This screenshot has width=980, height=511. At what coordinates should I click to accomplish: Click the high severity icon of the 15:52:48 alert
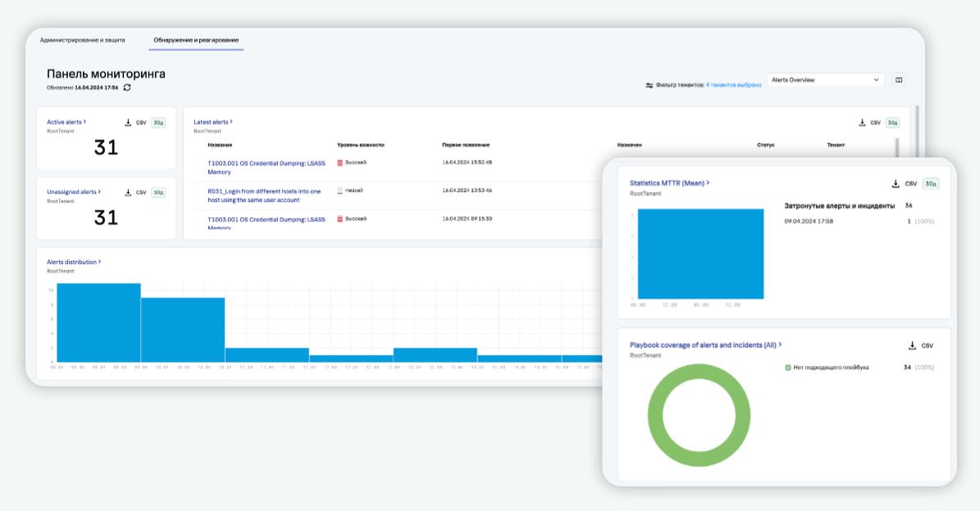(340, 162)
